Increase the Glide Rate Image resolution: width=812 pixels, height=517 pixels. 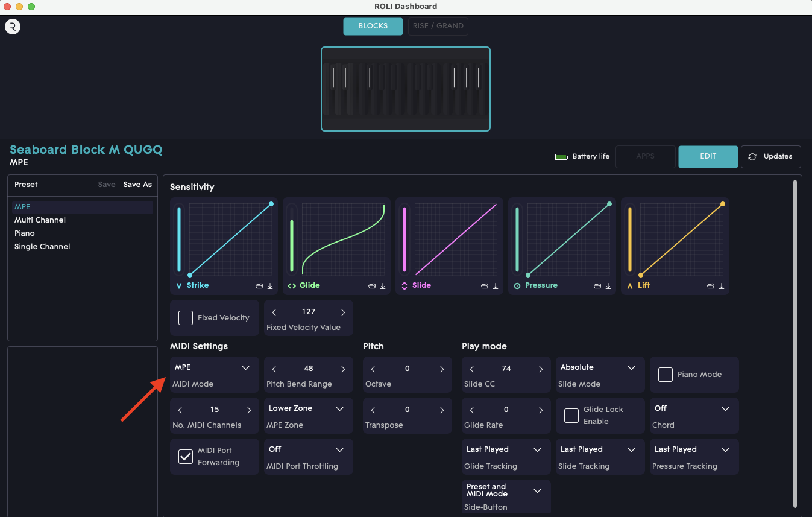(x=541, y=410)
